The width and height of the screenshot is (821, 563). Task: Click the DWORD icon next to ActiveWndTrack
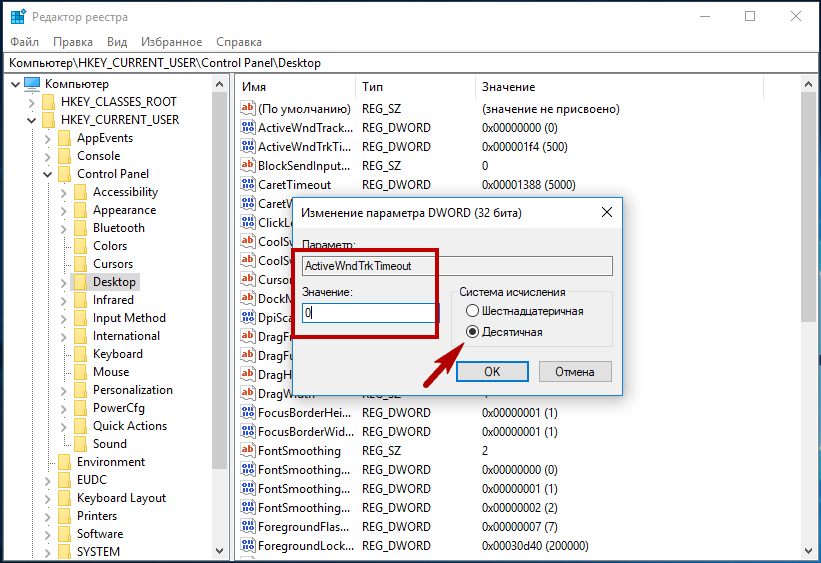pyautogui.click(x=248, y=127)
